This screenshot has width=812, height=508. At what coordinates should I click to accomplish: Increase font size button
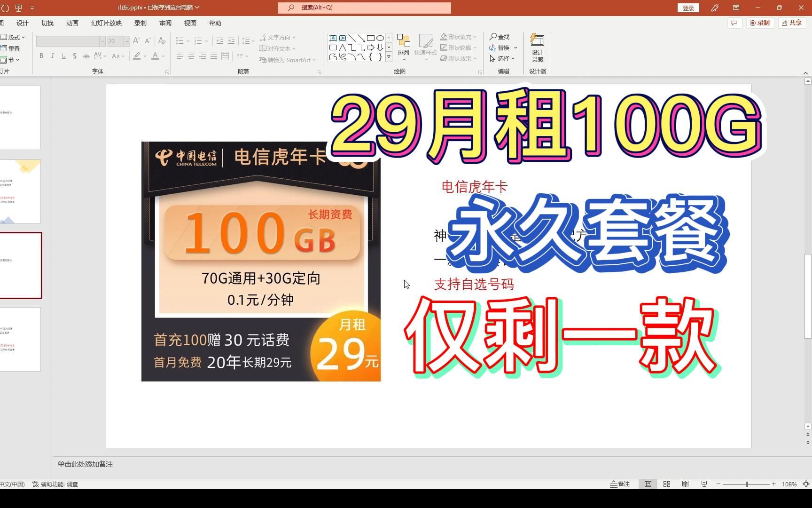tap(136, 41)
